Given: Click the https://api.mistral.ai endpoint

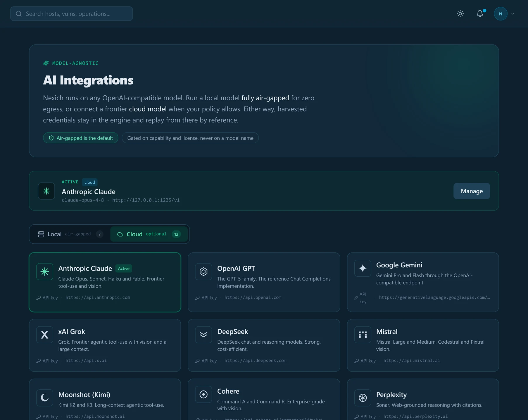Looking at the screenshot, I should click(412, 361).
